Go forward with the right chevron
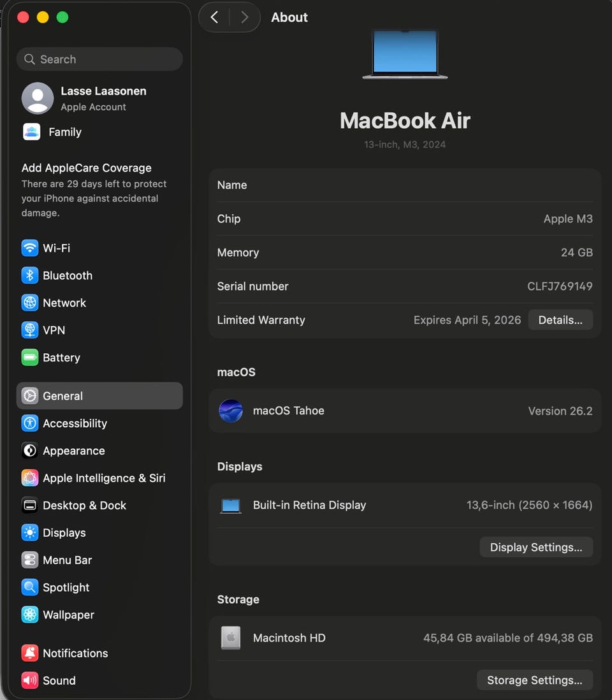The image size is (612, 700). tap(244, 17)
